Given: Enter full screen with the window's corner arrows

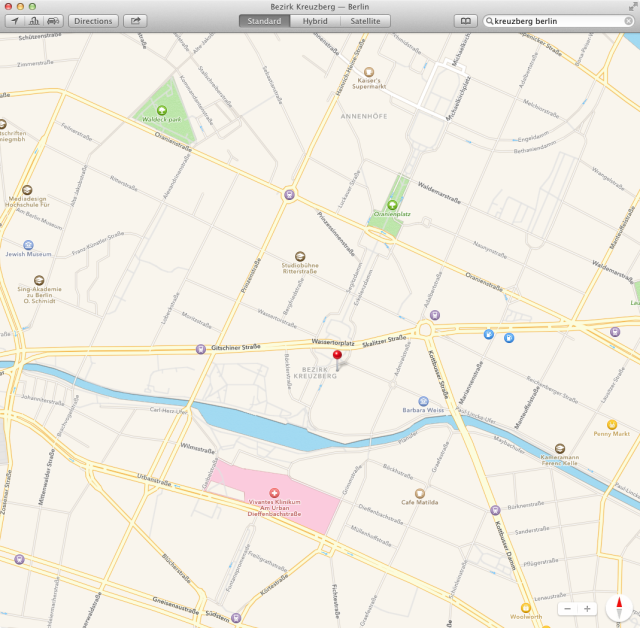Looking at the screenshot, I should (x=632, y=7).
